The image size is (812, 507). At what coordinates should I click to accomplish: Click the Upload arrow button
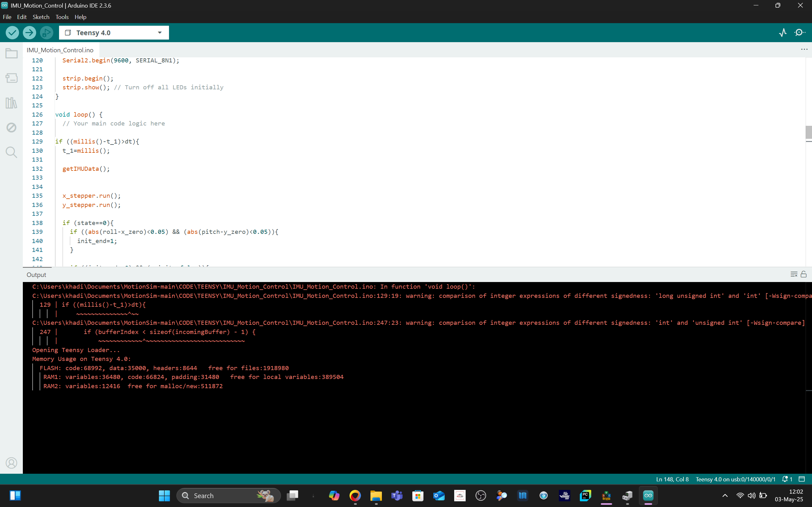(x=29, y=33)
